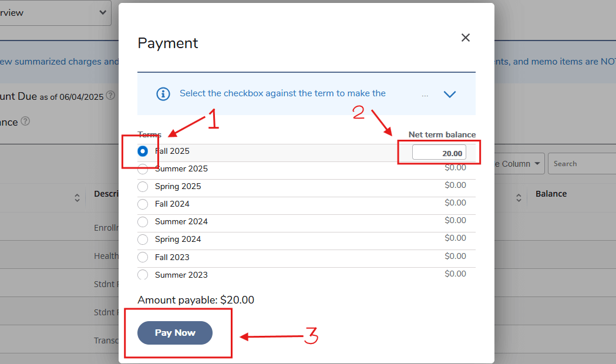This screenshot has height=364, width=616.
Task: Open the Overview dropdown at top left
Action: coord(56,12)
